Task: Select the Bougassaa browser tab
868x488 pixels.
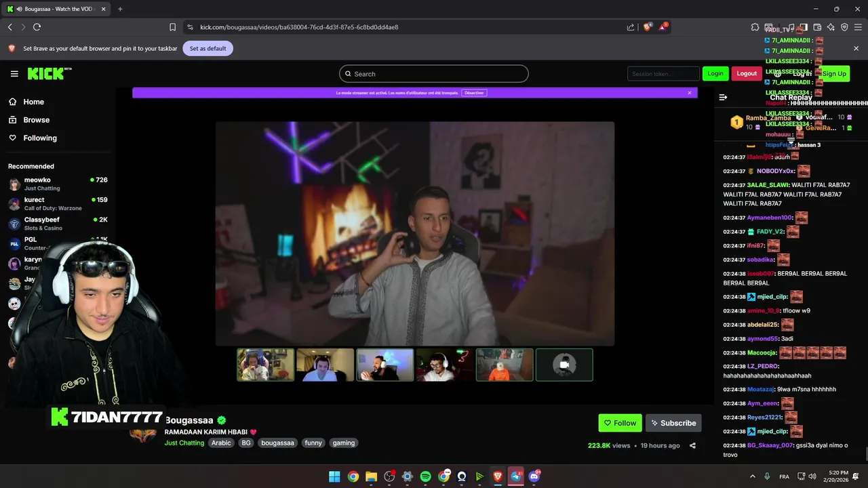Action: (x=54, y=9)
